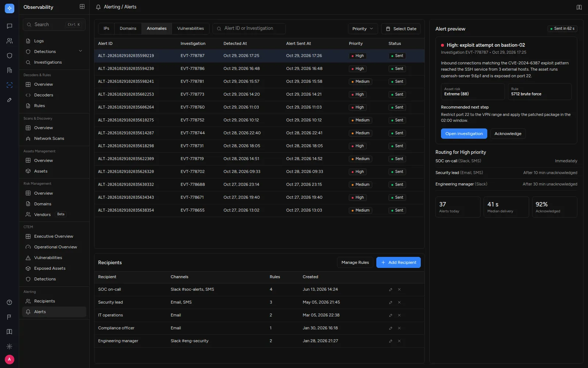Open the Priority filter dropdown
The image size is (588, 368).
point(363,29)
